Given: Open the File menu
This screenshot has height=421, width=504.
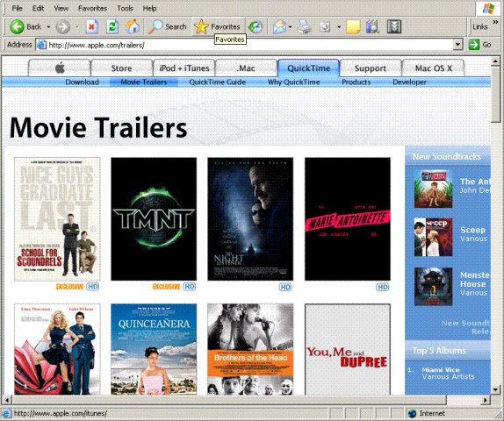Looking at the screenshot, I should coord(17,8).
